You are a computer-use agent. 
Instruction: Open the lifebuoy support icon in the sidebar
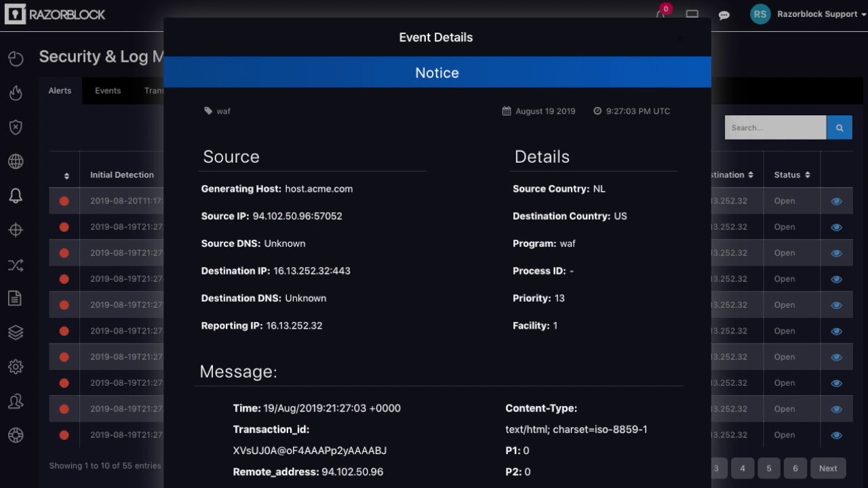16,435
